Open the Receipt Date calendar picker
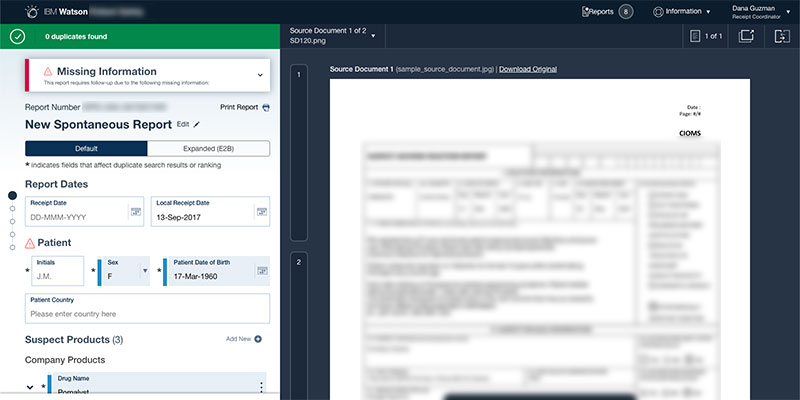 click(136, 212)
